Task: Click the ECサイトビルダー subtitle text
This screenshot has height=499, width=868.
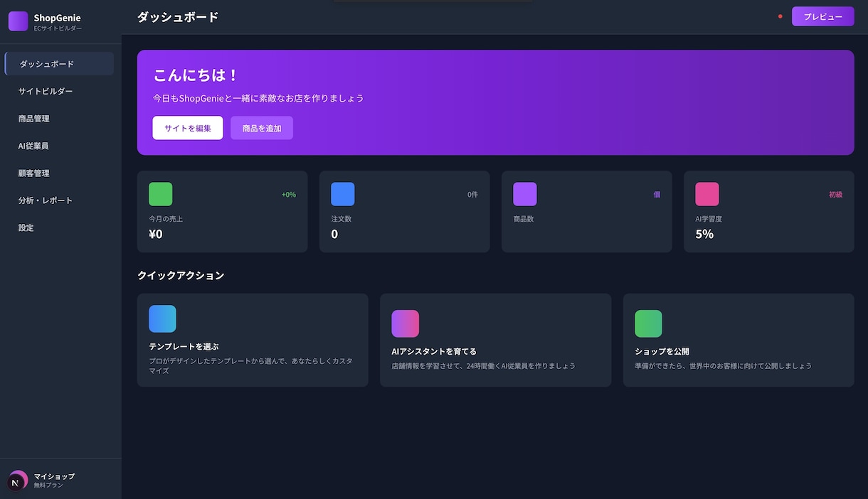Action: pyautogui.click(x=58, y=28)
